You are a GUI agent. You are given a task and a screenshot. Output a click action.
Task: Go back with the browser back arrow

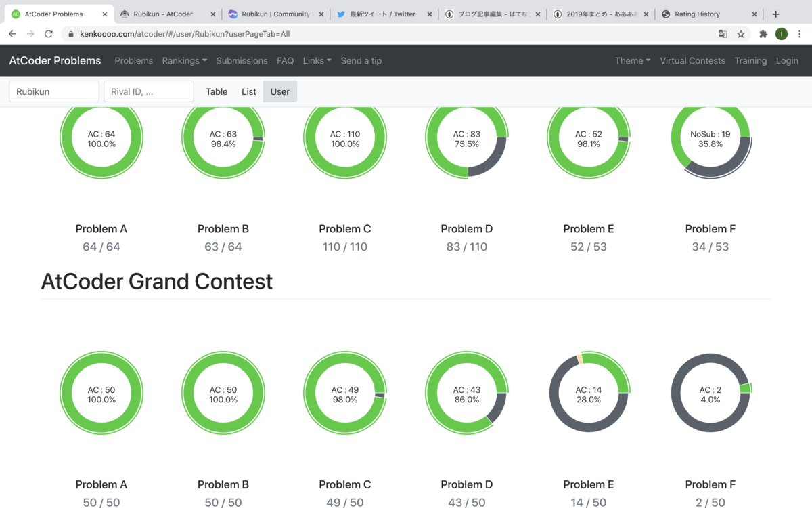click(12, 34)
